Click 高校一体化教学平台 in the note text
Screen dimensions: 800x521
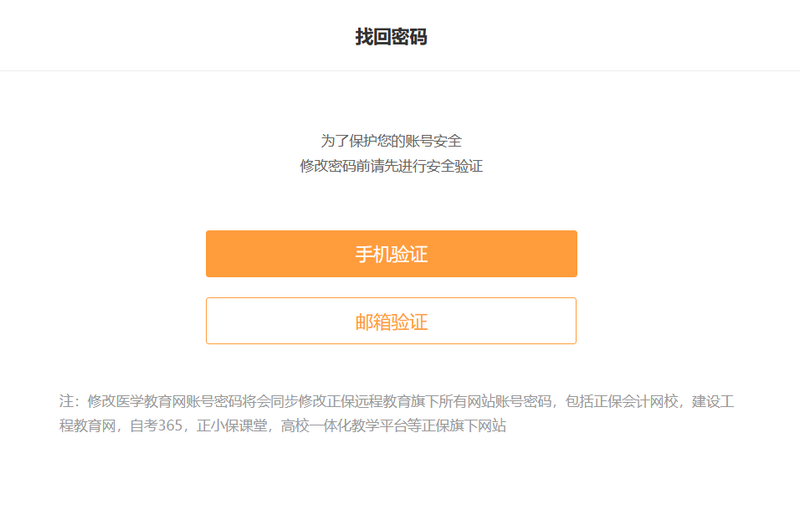pyautogui.click(x=345, y=427)
